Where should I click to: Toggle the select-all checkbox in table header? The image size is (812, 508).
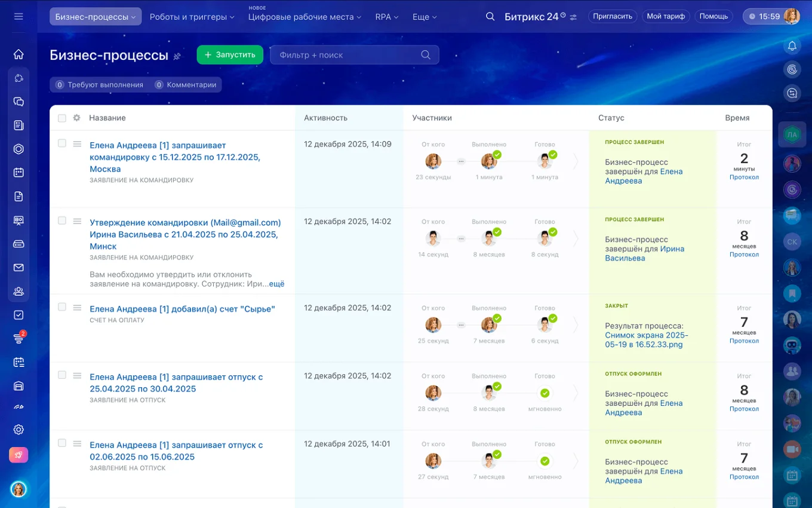62,118
